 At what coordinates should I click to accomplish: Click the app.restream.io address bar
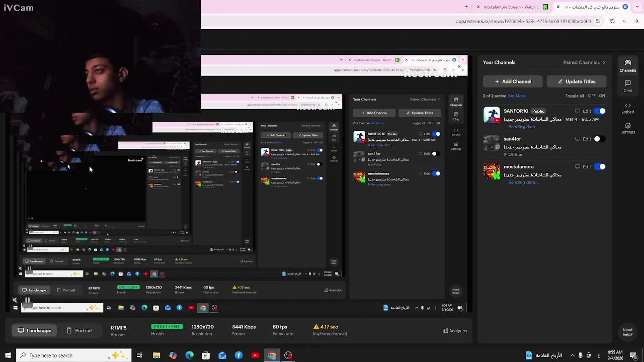pos(523,21)
